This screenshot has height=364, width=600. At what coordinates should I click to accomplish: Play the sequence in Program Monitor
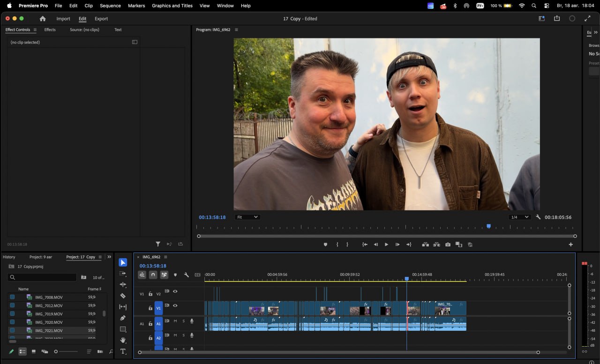pos(386,245)
